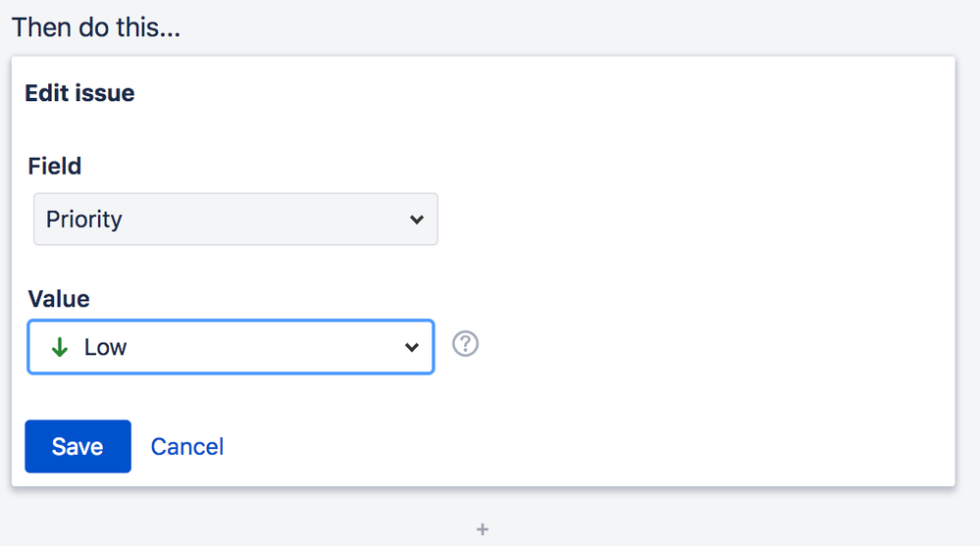
Task: Click empty white space right of the Cancel link
Action: pos(589,447)
